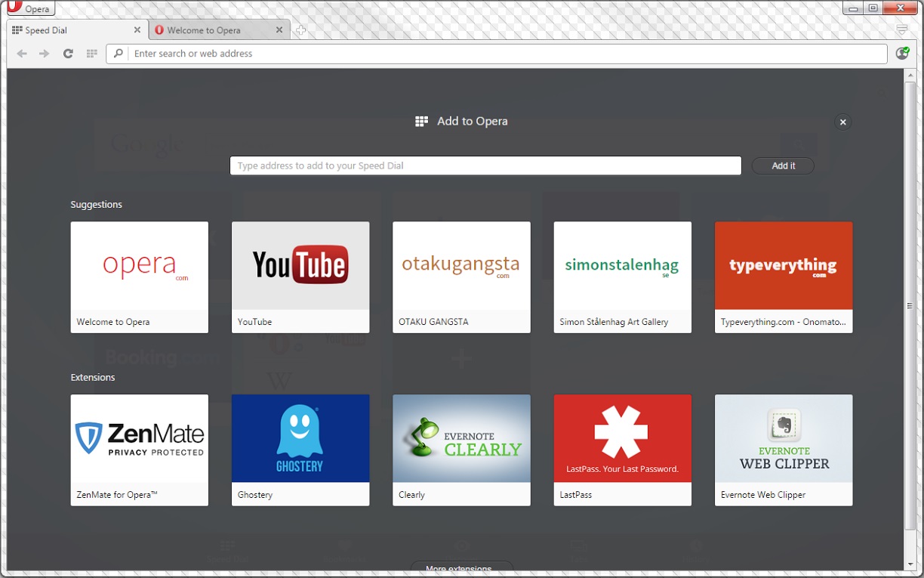Select the ZenMate for Opera extension

click(x=140, y=450)
